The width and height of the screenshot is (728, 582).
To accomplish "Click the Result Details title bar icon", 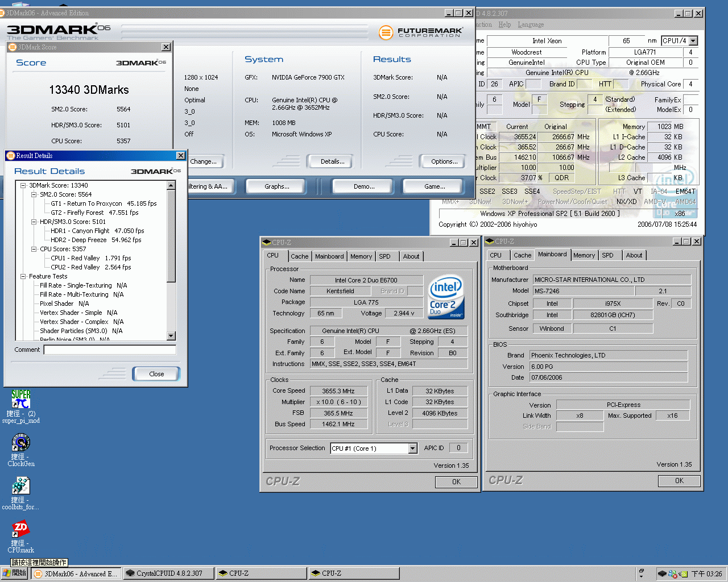I will (x=10, y=155).
